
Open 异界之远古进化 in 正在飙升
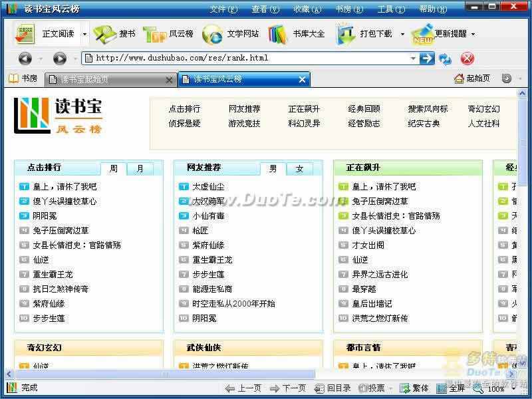(380, 274)
